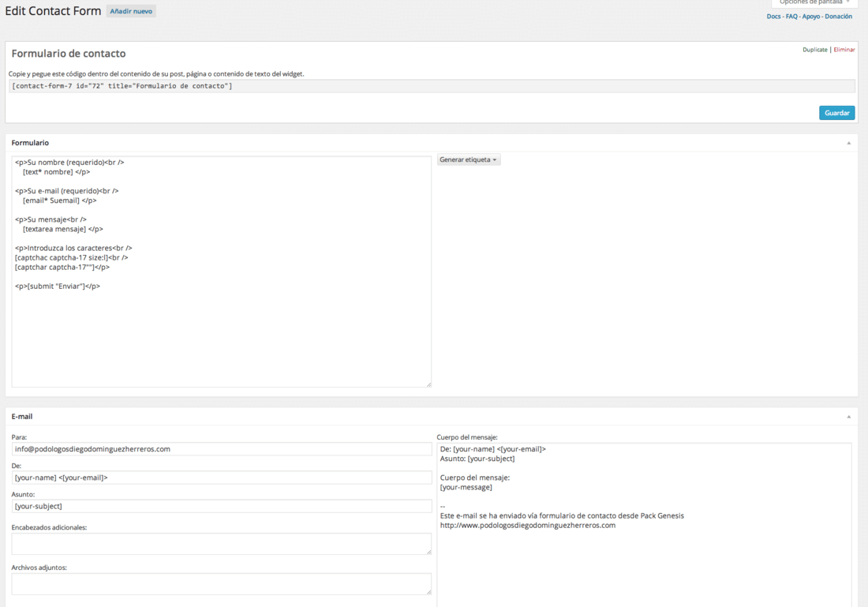Grab the Archivos adjuntos resize handle
Viewport: 868px width, 607px height.
pyautogui.click(x=428, y=591)
